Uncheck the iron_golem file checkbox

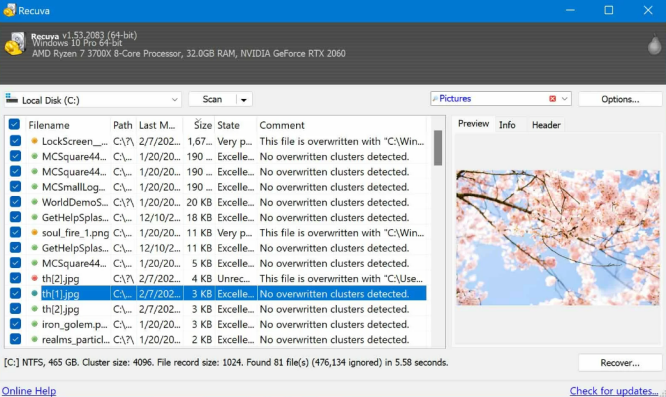(x=15, y=324)
